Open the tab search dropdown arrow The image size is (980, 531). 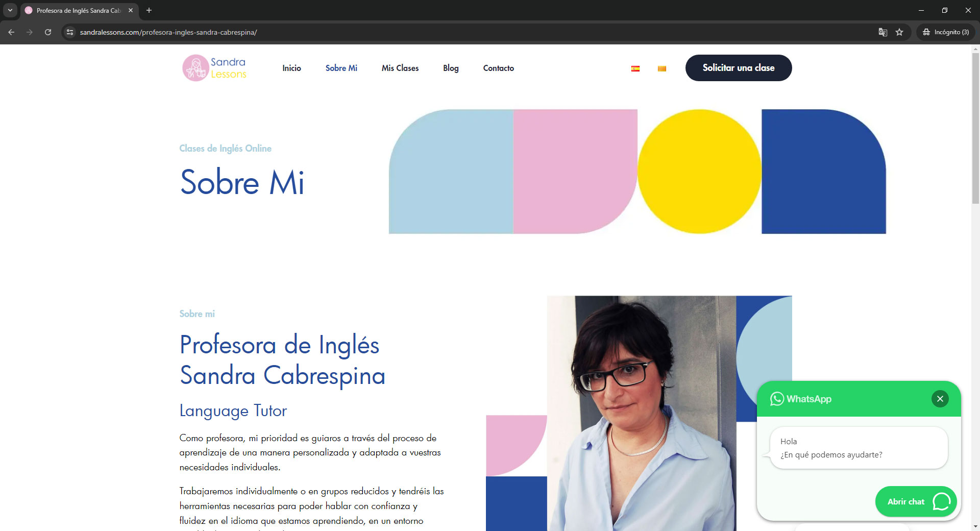(x=10, y=10)
